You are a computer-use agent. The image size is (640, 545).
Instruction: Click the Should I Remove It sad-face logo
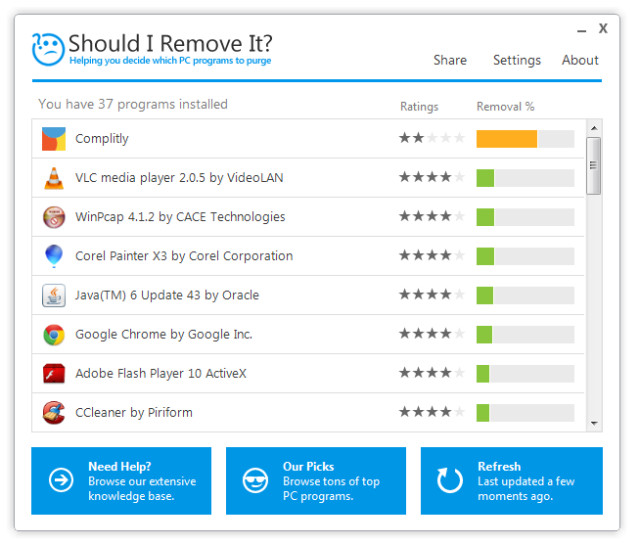(x=48, y=49)
